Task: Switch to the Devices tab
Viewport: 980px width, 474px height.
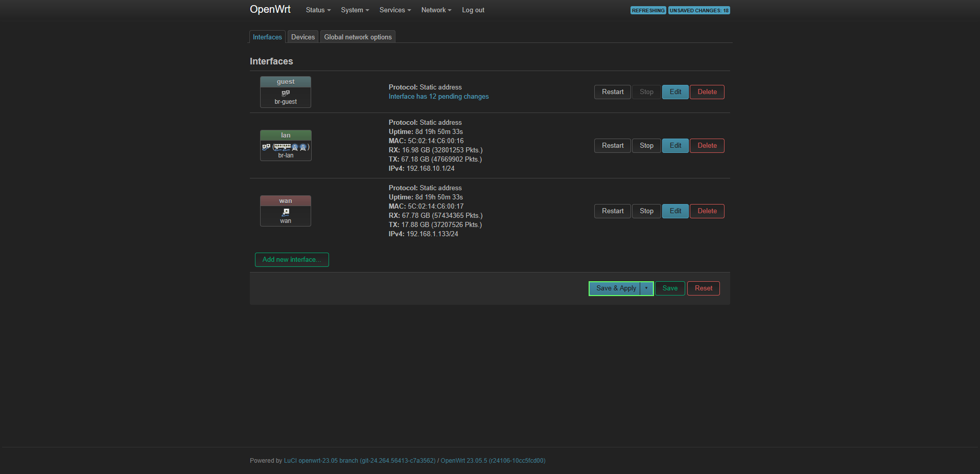Action: click(303, 37)
